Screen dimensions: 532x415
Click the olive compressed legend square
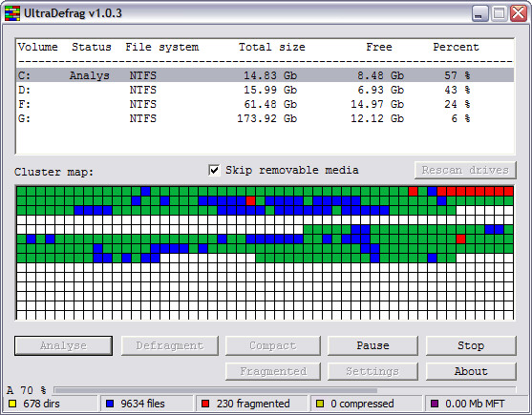point(320,404)
